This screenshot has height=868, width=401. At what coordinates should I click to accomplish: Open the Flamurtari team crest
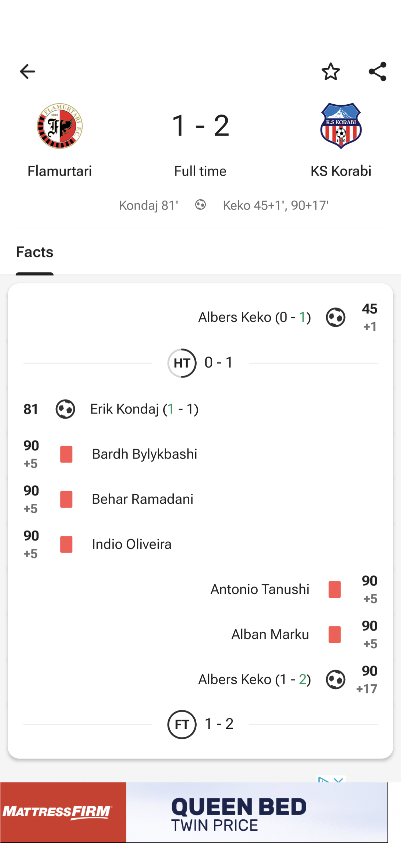pos(60,126)
